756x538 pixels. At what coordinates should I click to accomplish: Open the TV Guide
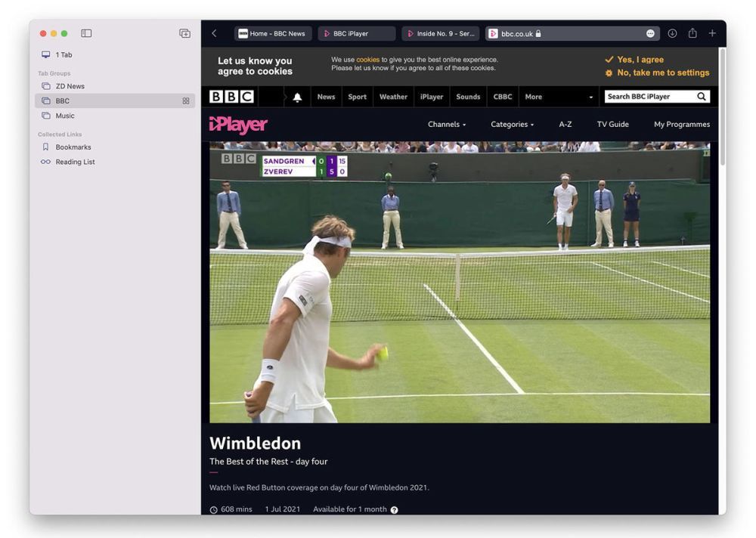[613, 125]
